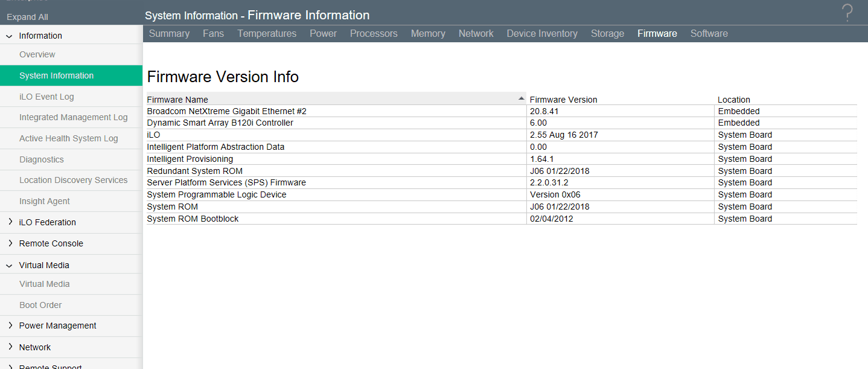
Task: Open the Device Inventory tab
Action: (542, 34)
